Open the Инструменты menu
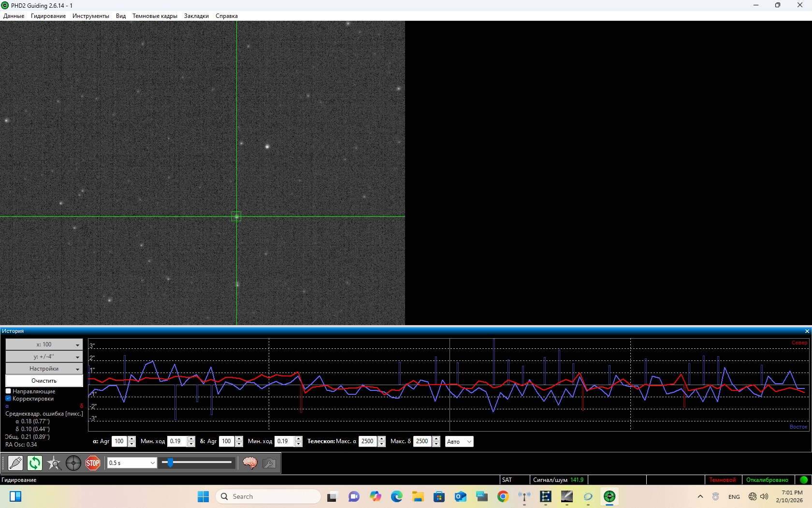812x508 pixels. coord(90,16)
